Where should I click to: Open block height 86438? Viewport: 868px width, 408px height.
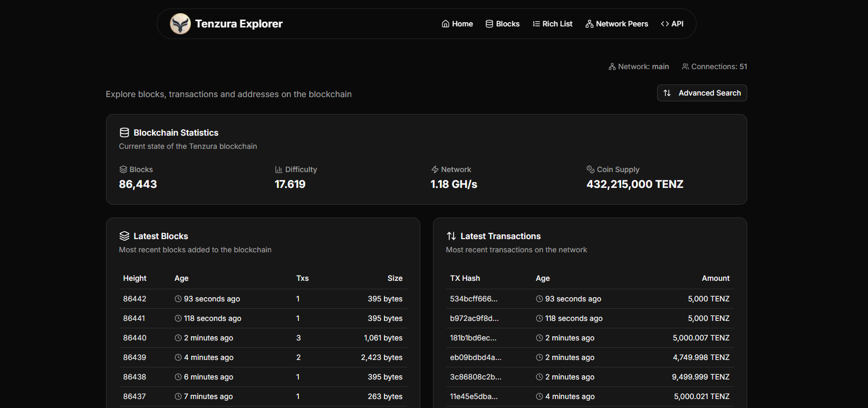(x=135, y=377)
